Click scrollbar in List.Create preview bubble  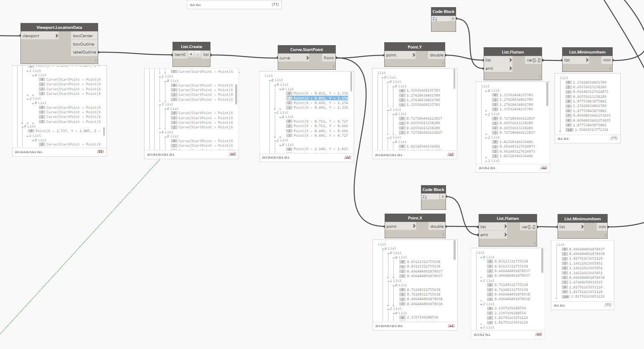(x=236, y=94)
